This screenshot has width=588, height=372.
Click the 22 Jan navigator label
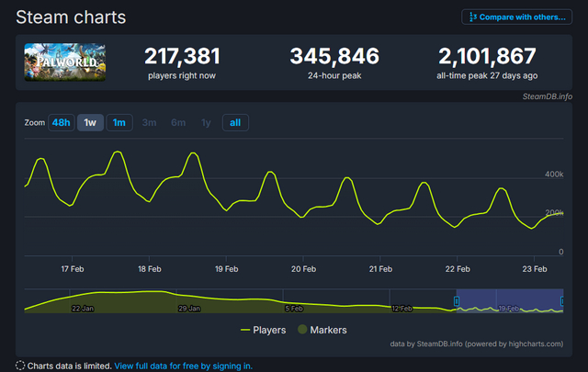click(83, 309)
